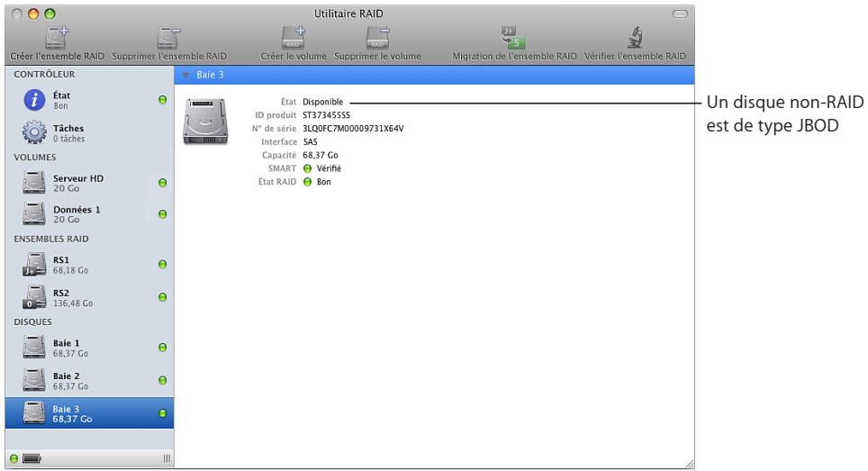
Task: Click the SMART green Vérifié indicator
Action: pos(307,168)
